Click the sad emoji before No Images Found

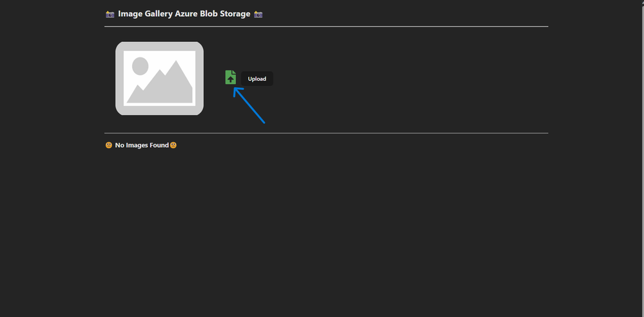coord(108,145)
